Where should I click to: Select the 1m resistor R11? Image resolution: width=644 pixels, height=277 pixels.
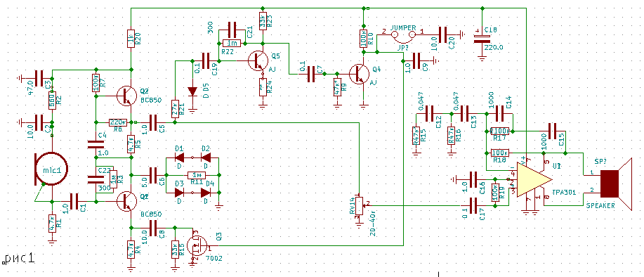coord(196,175)
